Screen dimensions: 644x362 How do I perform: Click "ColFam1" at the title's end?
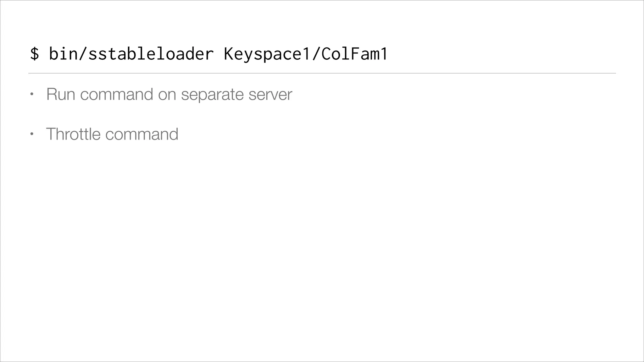(x=355, y=54)
